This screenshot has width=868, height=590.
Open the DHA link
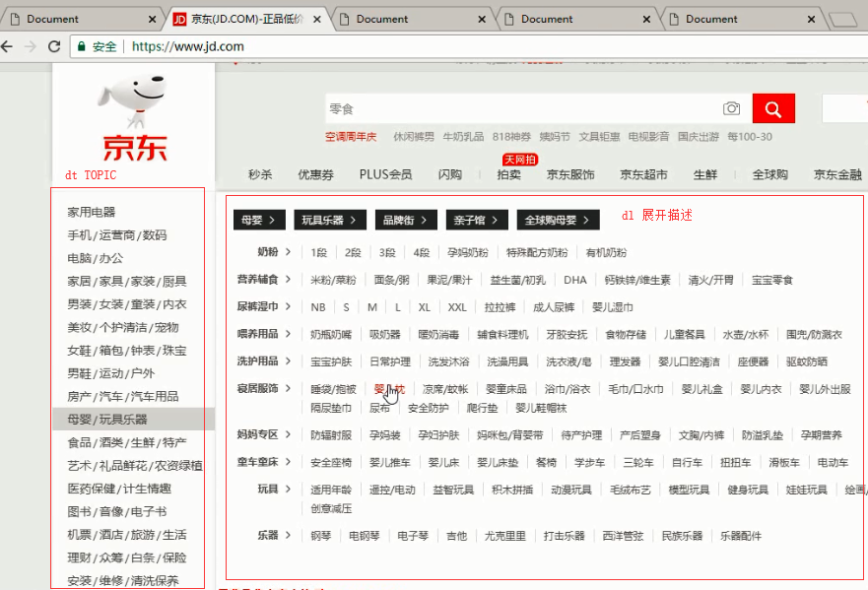[575, 280]
